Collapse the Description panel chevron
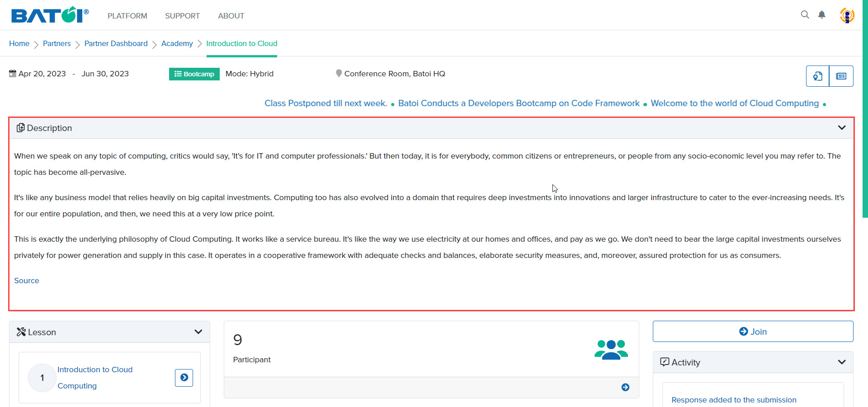The height and width of the screenshot is (407, 868). click(x=842, y=127)
